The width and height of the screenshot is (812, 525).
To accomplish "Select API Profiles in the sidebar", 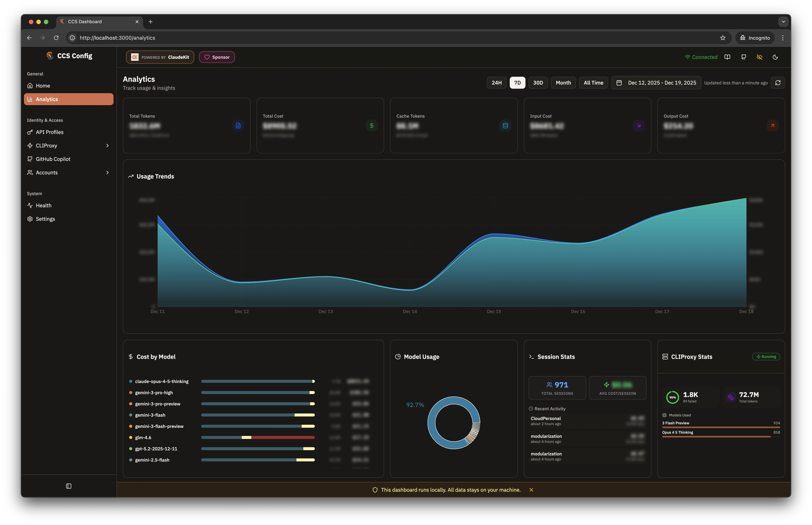I will click(x=49, y=132).
